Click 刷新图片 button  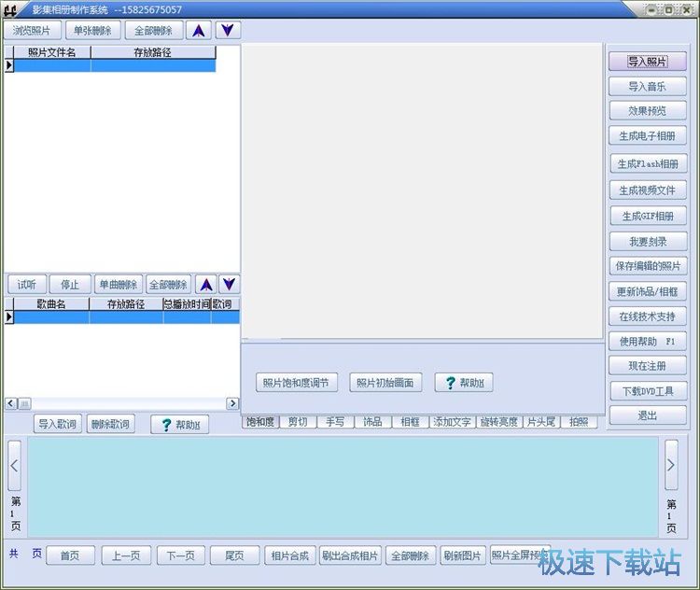[463, 555]
